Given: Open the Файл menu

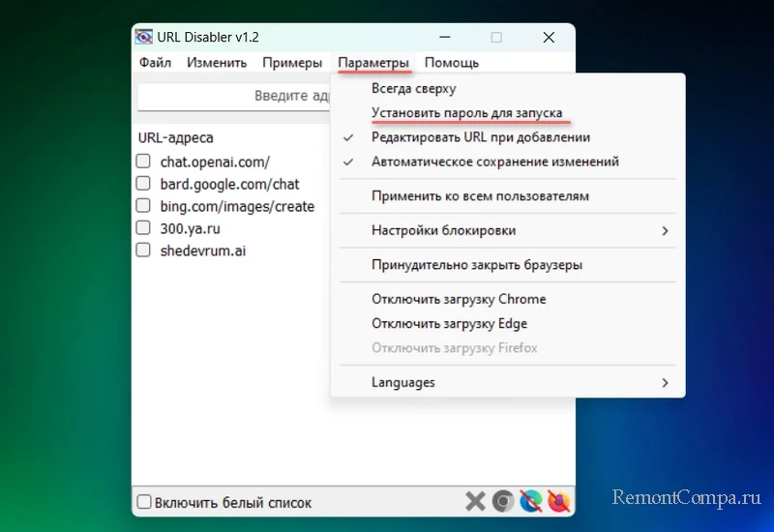Looking at the screenshot, I should (x=155, y=63).
